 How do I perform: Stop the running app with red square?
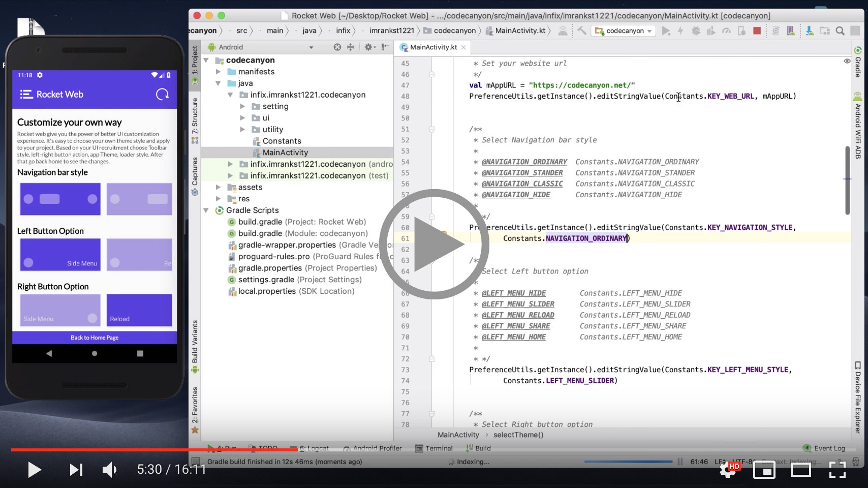757,31
